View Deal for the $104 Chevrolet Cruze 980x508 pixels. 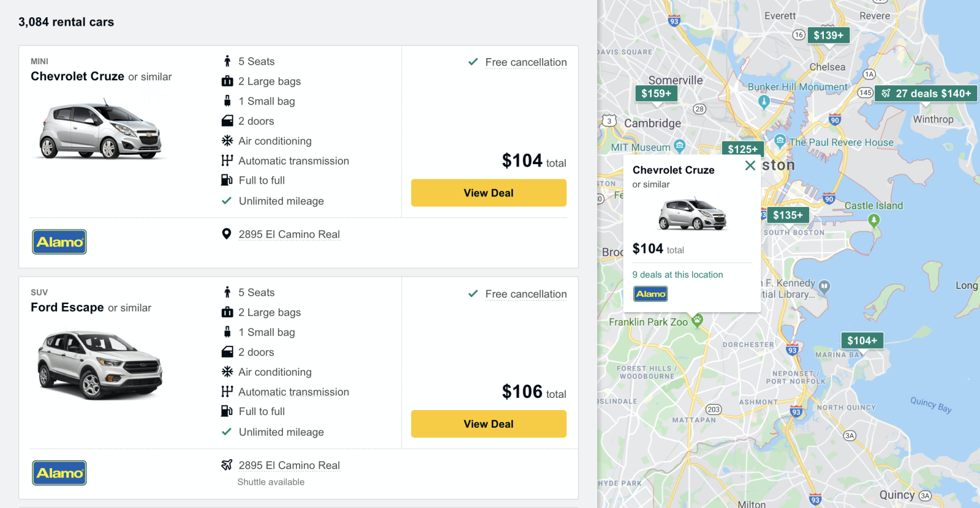click(x=489, y=193)
